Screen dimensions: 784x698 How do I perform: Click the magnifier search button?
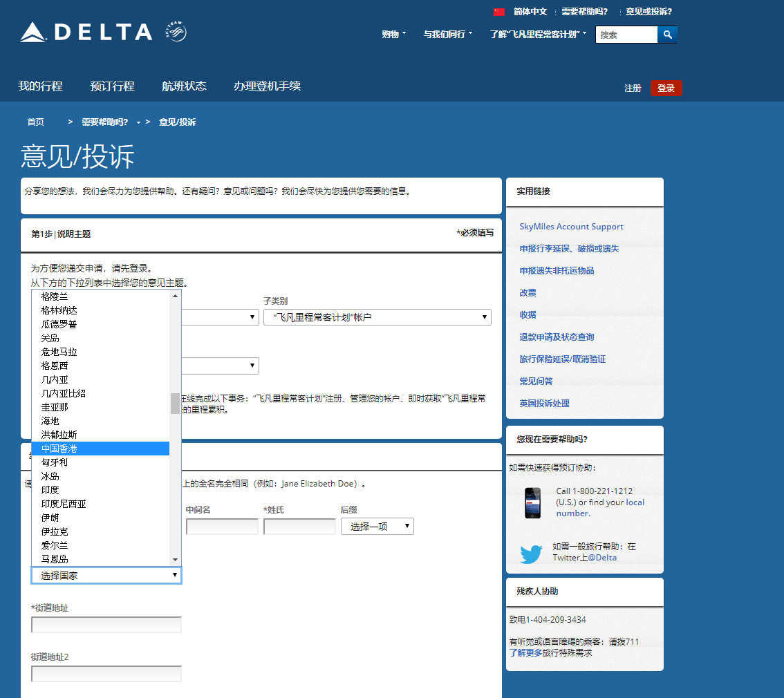click(667, 35)
